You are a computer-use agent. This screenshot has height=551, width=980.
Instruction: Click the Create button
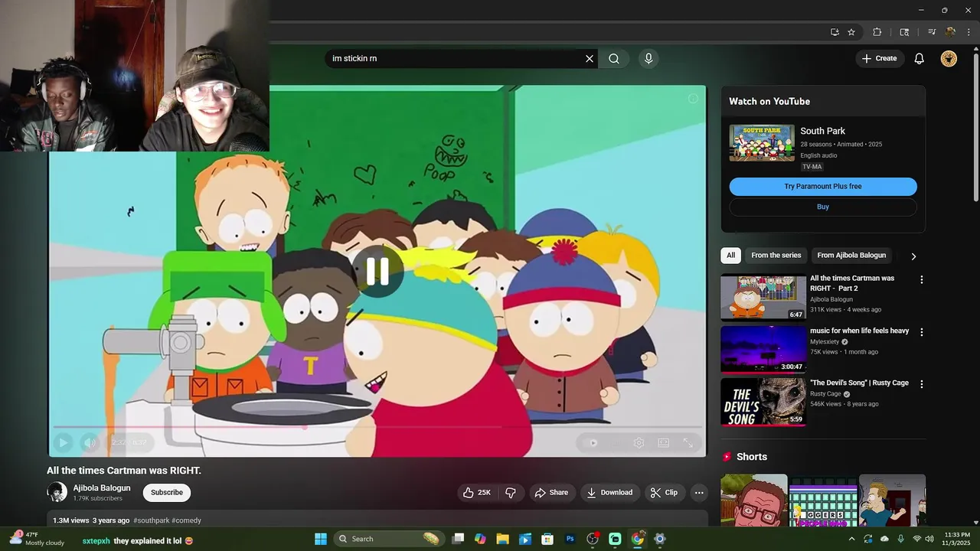coord(880,58)
